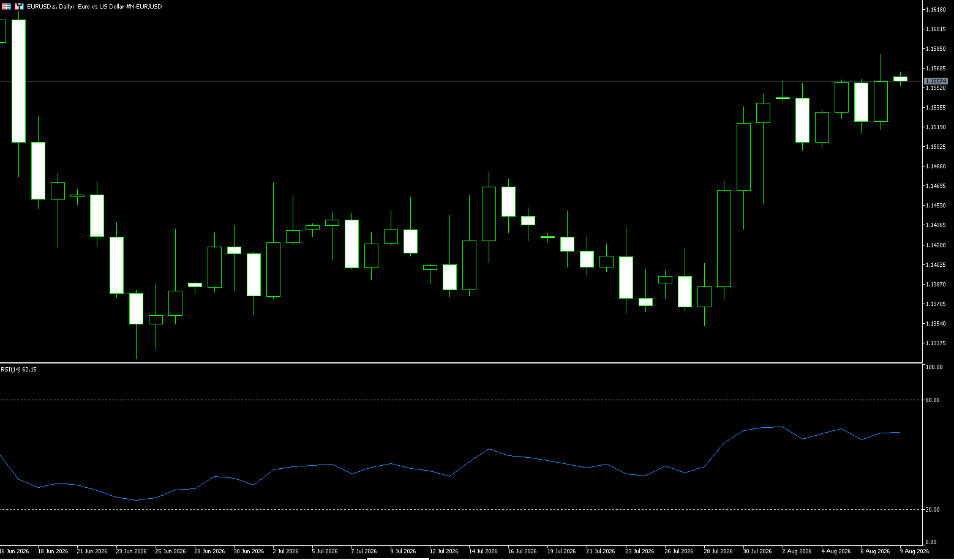Click the 1.13375 price scale label
This screenshot has height=560, width=954.
point(935,343)
